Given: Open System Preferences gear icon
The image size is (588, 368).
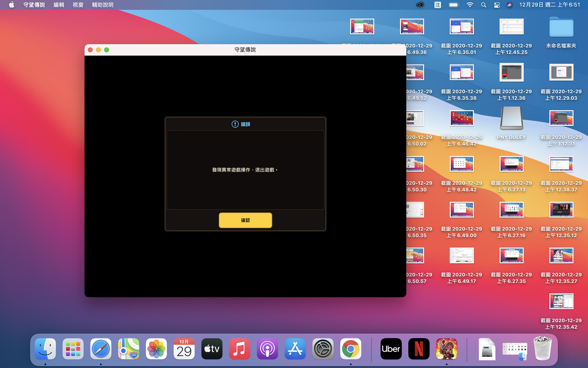Looking at the screenshot, I should (323, 349).
